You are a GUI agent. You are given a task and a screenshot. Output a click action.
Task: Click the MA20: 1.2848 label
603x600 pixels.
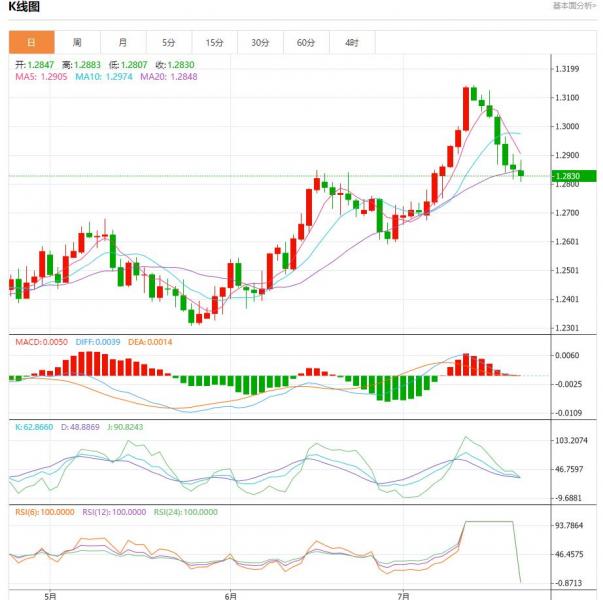coord(169,77)
